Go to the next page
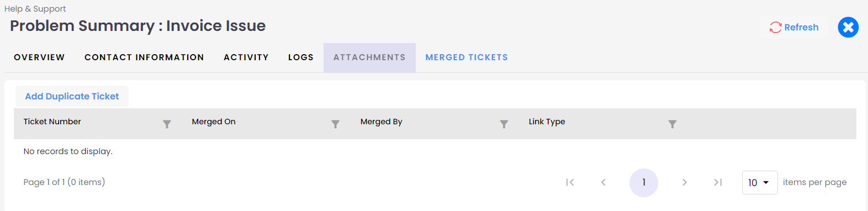The height and width of the screenshot is (211, 868). (x=684, y=182)
